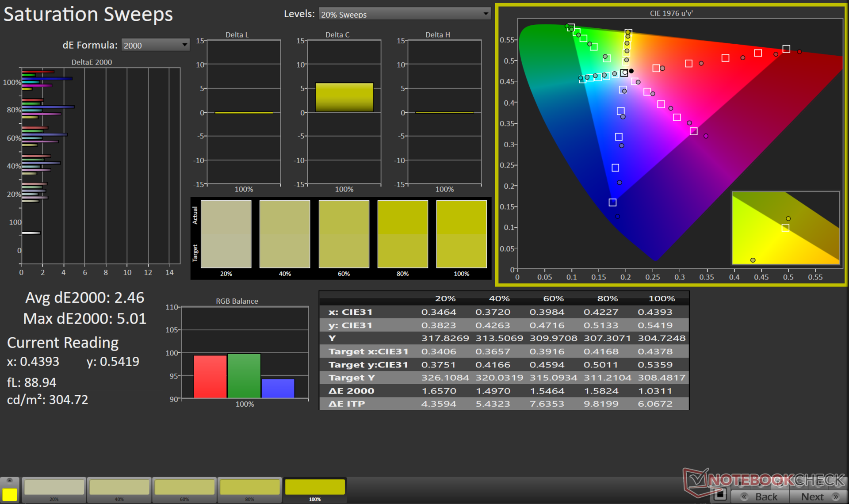Go Back to previous page

pos(761,496)
